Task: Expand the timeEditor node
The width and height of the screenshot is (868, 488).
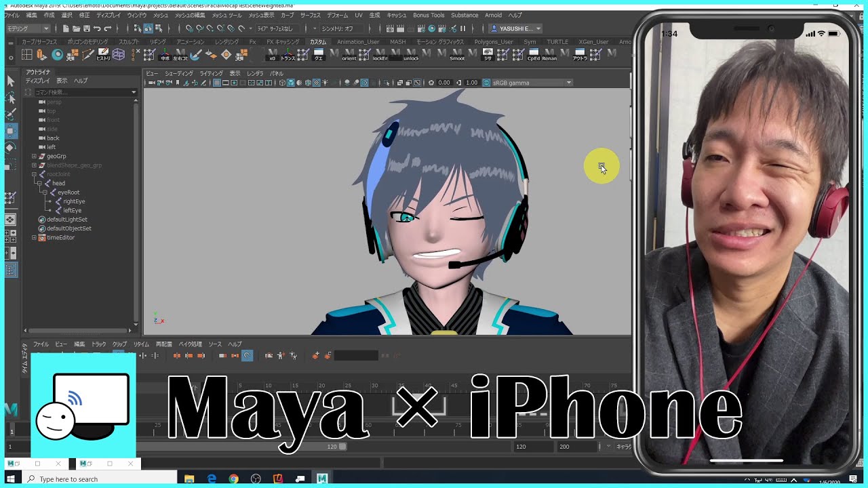Action: point(34,238)
